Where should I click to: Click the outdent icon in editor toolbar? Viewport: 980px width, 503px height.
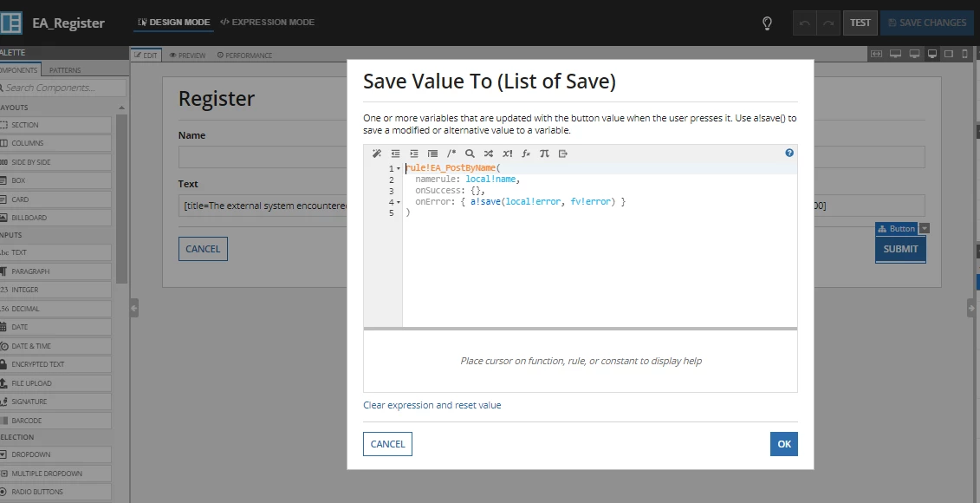396,154
